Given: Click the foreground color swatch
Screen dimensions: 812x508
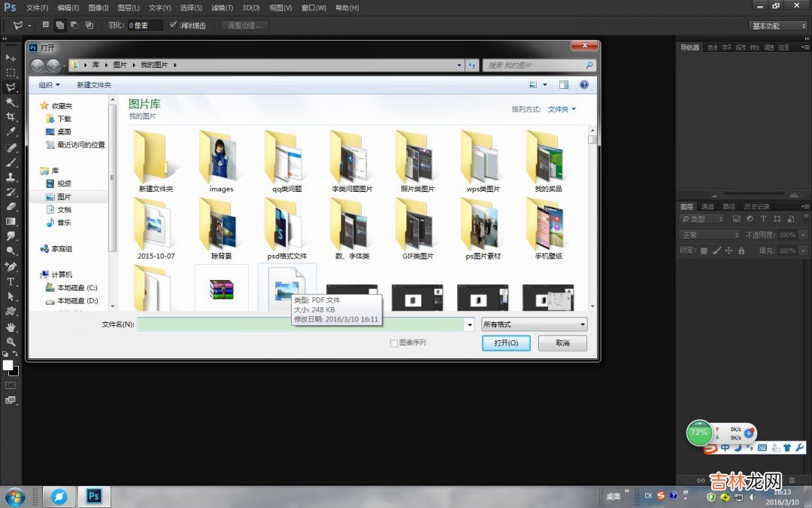Looking at the screenshot, I should [8, 365].
